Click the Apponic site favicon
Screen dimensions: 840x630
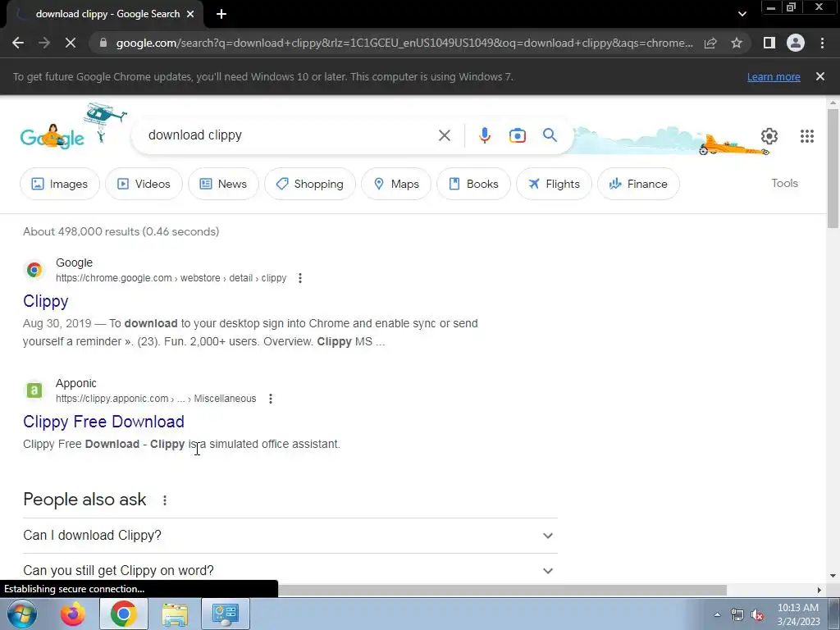[x=34, y=390]
